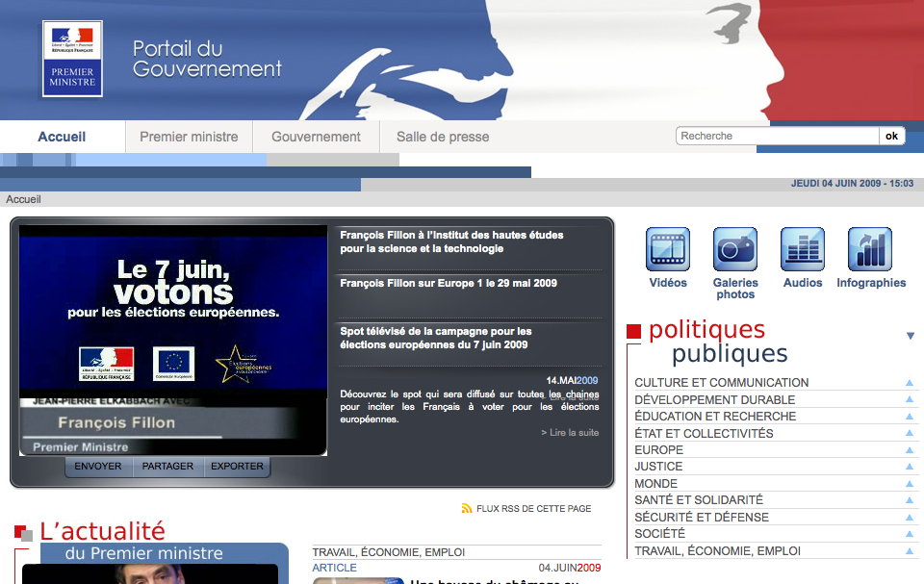
Task: Open the Salle de presse tab
Action: [442, 137]
